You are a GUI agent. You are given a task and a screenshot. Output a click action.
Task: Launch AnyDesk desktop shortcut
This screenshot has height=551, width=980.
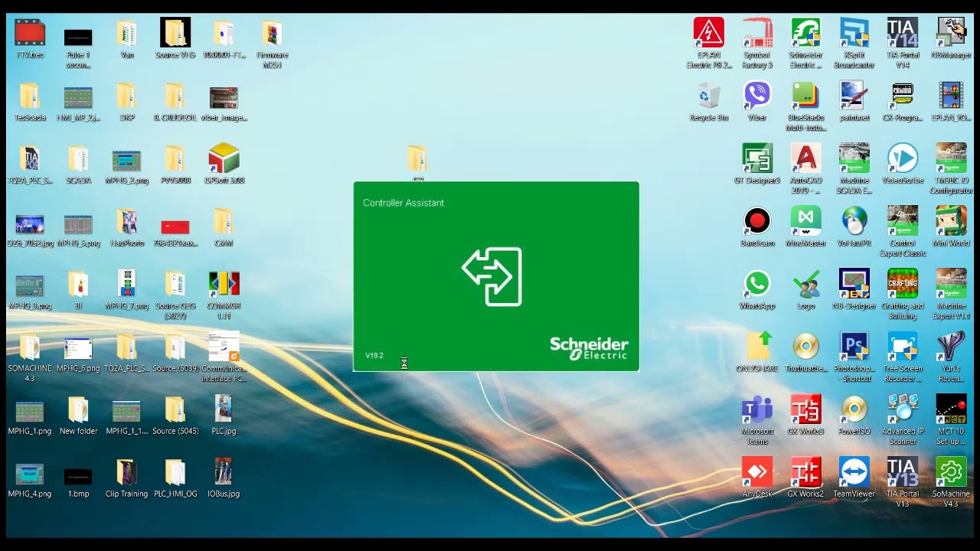(x=757, y=472)
